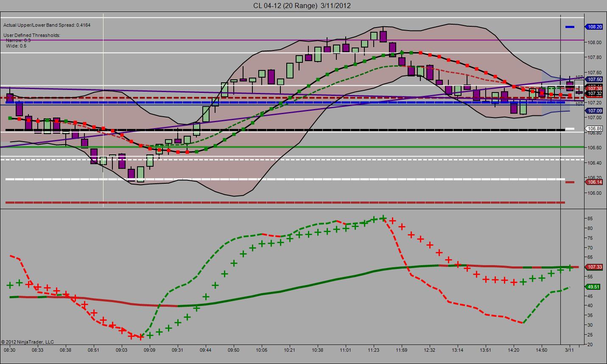
Task: Click the 45 oscillator scale label
Action: (590, 296)
